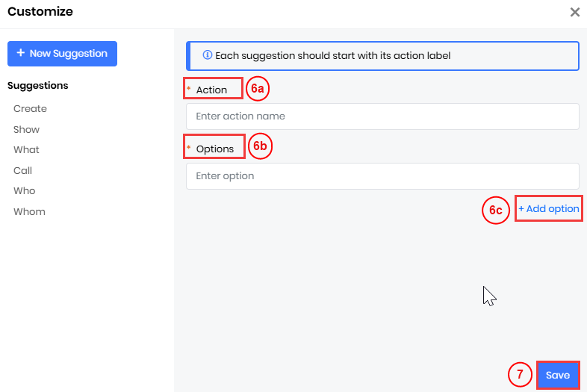Screen dimensions: 587x392
Task: Click the info icon in the blue banner
Action: point(207,55)
